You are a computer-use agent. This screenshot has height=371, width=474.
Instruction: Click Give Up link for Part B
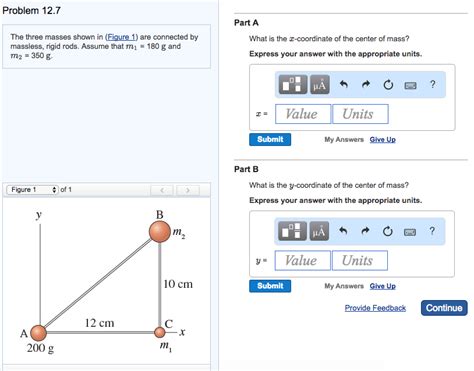click(383, 286)
